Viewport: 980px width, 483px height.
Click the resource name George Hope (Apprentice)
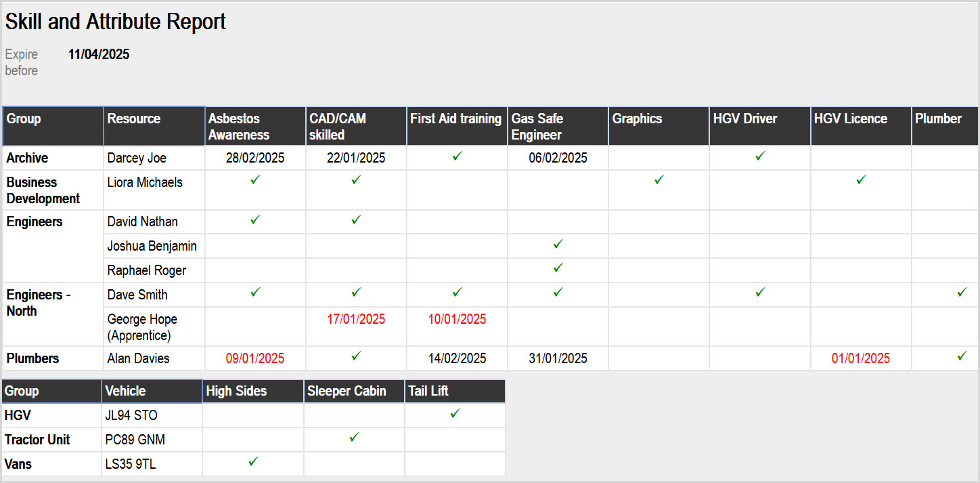tap(142, 327)
